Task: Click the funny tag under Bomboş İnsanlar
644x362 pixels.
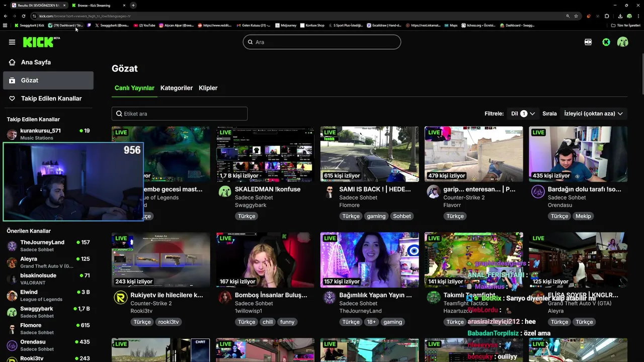Action: point(288,322)
